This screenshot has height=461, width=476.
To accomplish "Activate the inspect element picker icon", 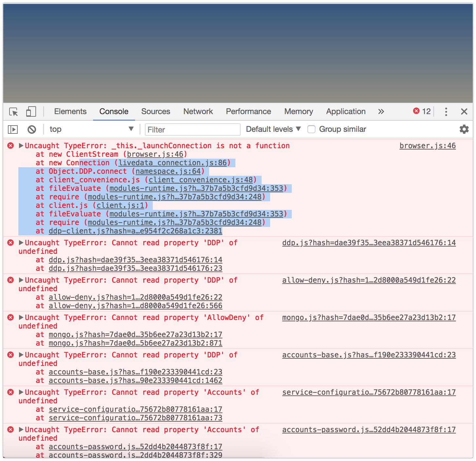I will [13, 112].
